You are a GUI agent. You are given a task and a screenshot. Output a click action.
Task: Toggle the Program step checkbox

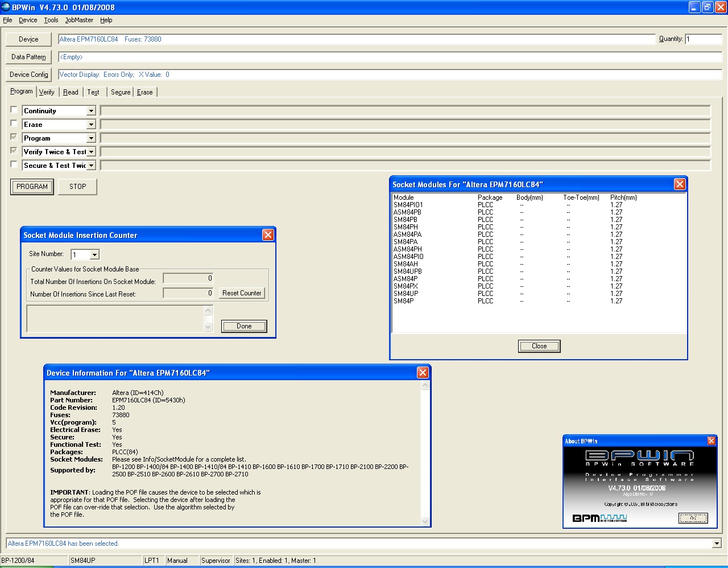14,137
